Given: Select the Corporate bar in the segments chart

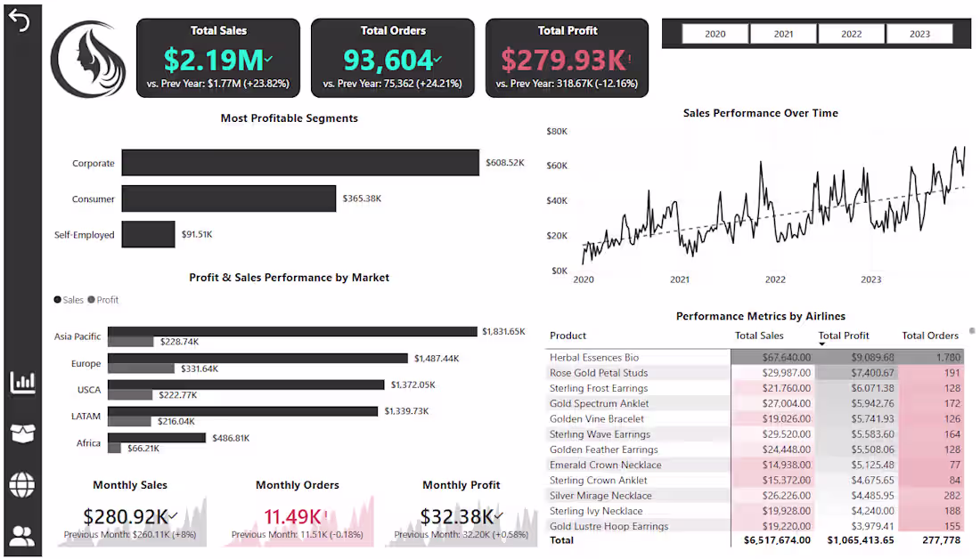Looking at the screenshot, I should click(x=300, y=163).
